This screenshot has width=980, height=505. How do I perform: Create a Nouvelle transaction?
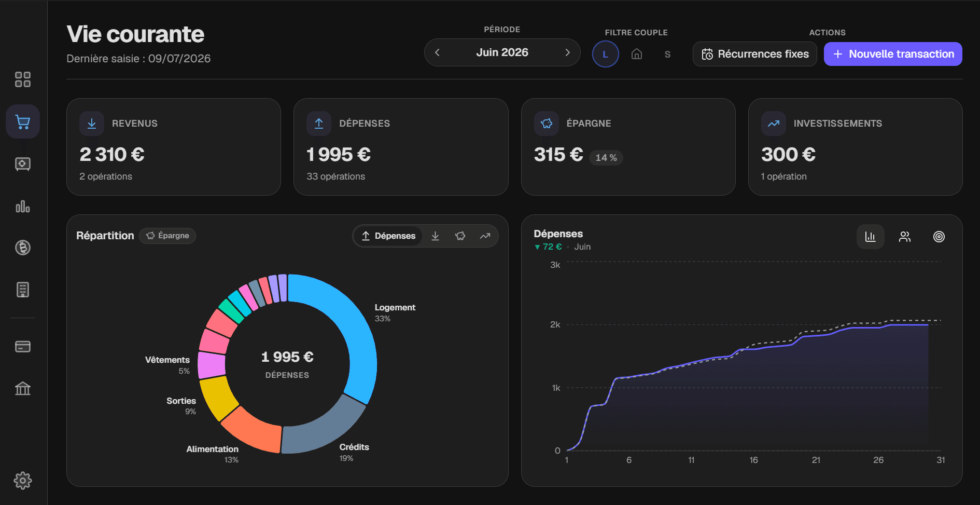[893, 54]
